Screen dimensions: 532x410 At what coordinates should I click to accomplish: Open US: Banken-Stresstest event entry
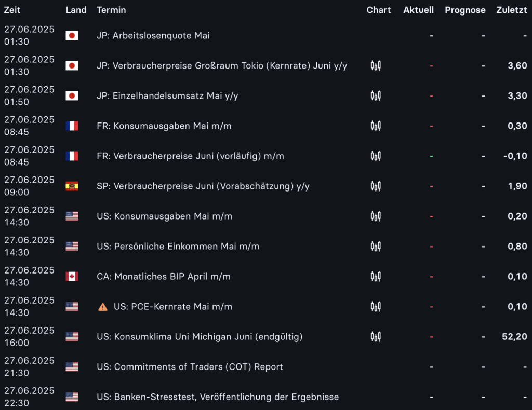pyautogui.click(x=218, y=397)
